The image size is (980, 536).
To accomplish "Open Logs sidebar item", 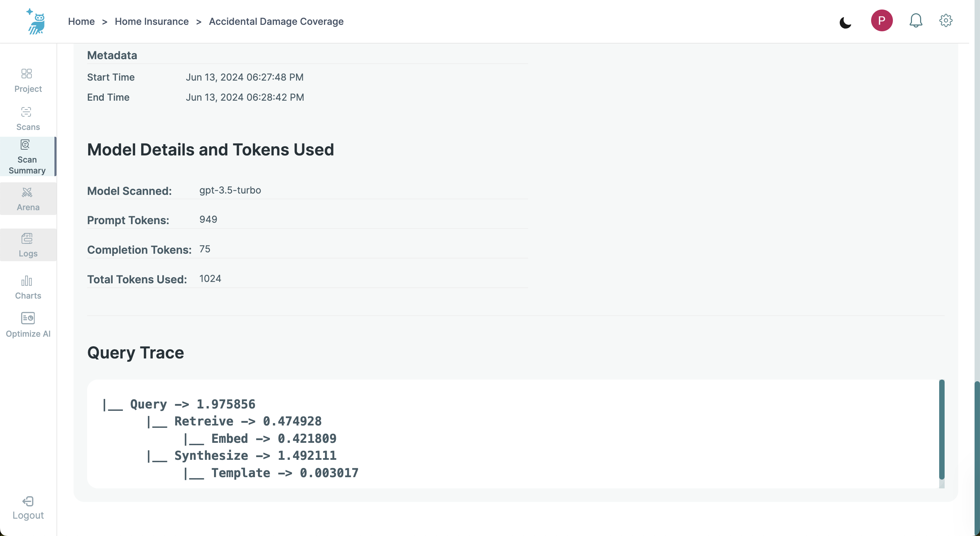I will click(28, 245).
